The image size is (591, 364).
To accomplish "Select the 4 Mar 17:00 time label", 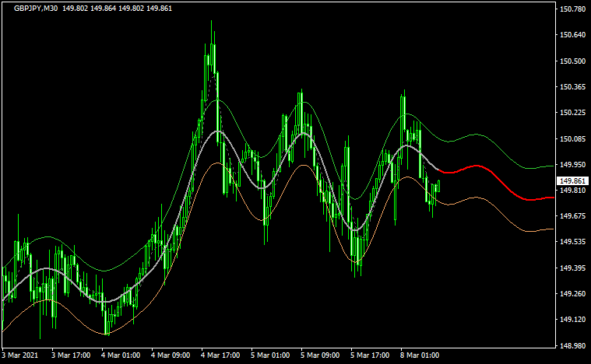I will (x=220, y=355).
